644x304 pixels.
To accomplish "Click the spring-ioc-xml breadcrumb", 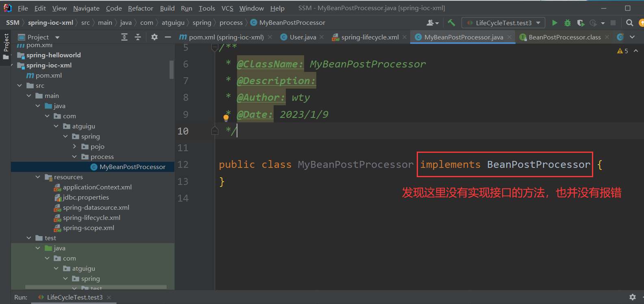I will 50,23.
